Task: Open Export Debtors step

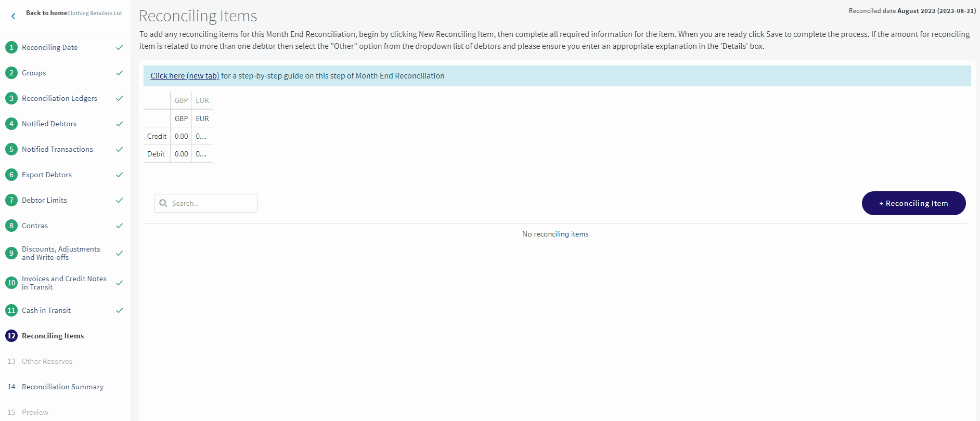Action: coord(47,175)
